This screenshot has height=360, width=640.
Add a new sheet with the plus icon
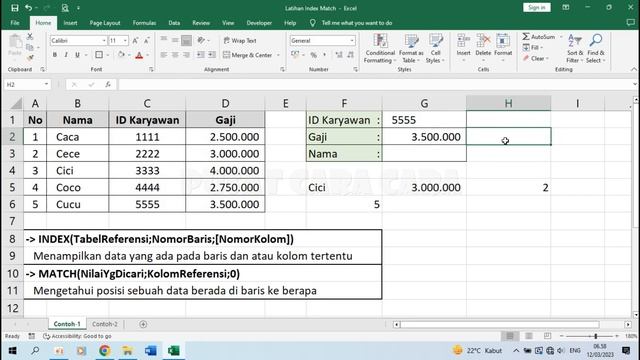(x=143, y=324)
